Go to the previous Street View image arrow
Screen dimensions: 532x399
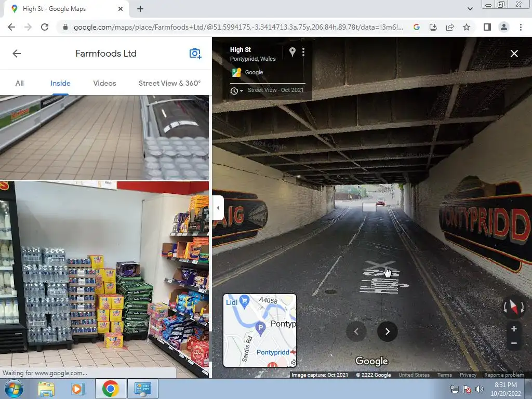tap(356, 331)
